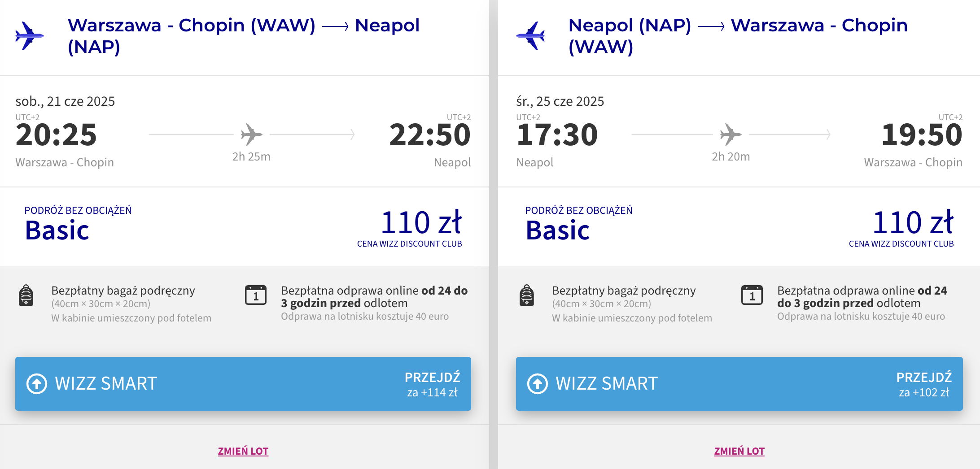Click the gray plane icon above 2h 25m
Image resolution: width=980 pixels, height=469 pixels.
click(x=251, y=134)
